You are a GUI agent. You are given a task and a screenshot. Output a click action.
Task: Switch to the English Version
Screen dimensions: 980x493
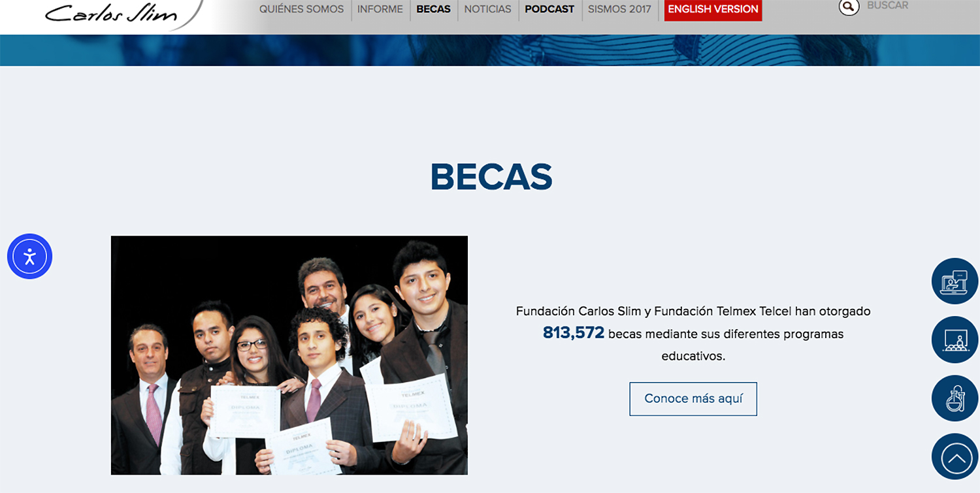(713, 10)
